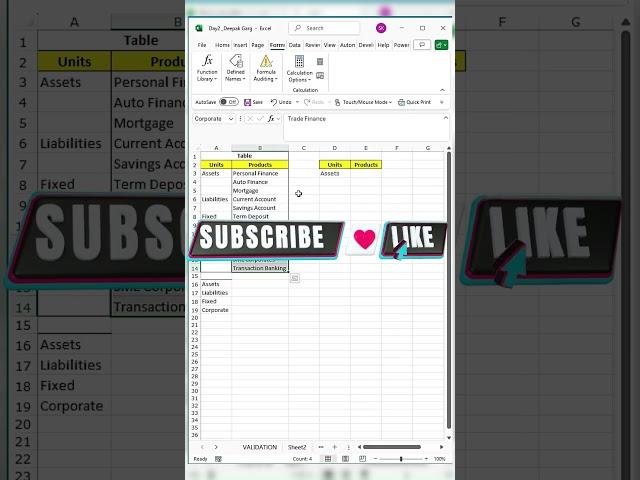This screenshot has height=480, width=640.
Task: Click the horizontal scrollbar right arrow
Action: [x=441, y=447]
